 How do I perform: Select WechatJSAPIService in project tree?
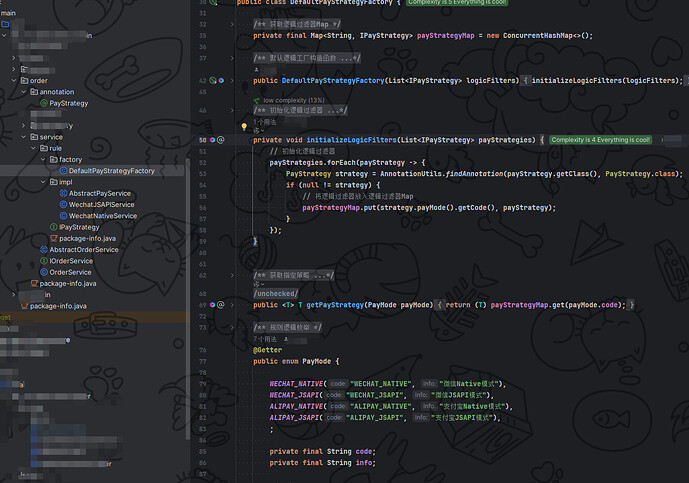[102, 204]
